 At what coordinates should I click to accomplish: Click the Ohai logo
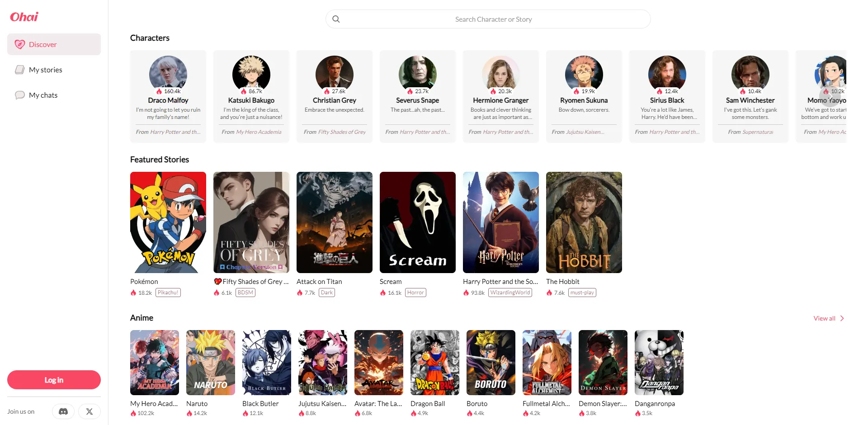[24, 17]
